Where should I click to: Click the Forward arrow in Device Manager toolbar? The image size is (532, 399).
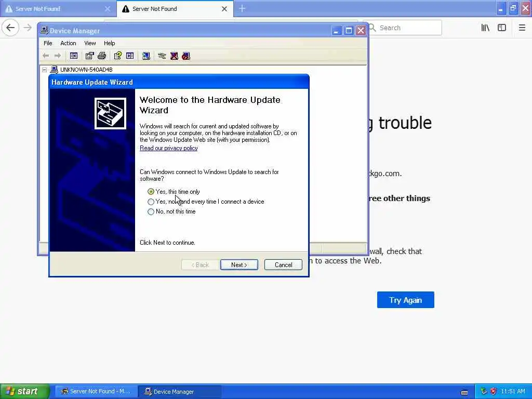coord(58,56)
